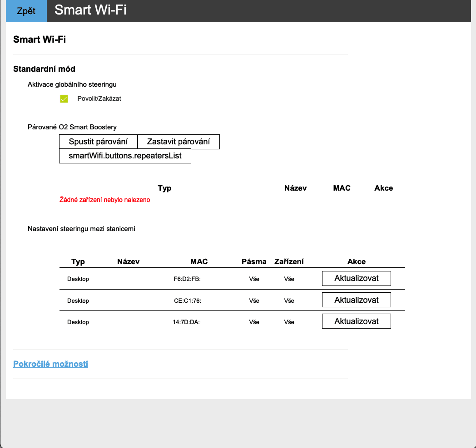
Task: Click the Akce column header
Action: 357,261
